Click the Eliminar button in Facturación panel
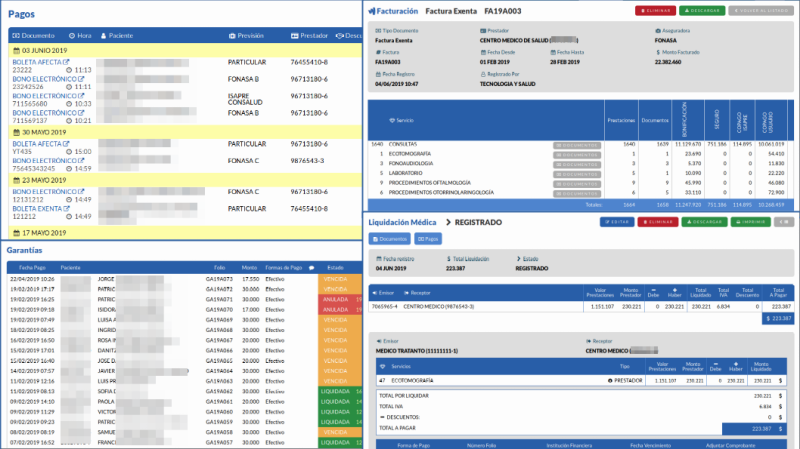The height and width of the screenshot is (449, 800). [x=655, y=11]
